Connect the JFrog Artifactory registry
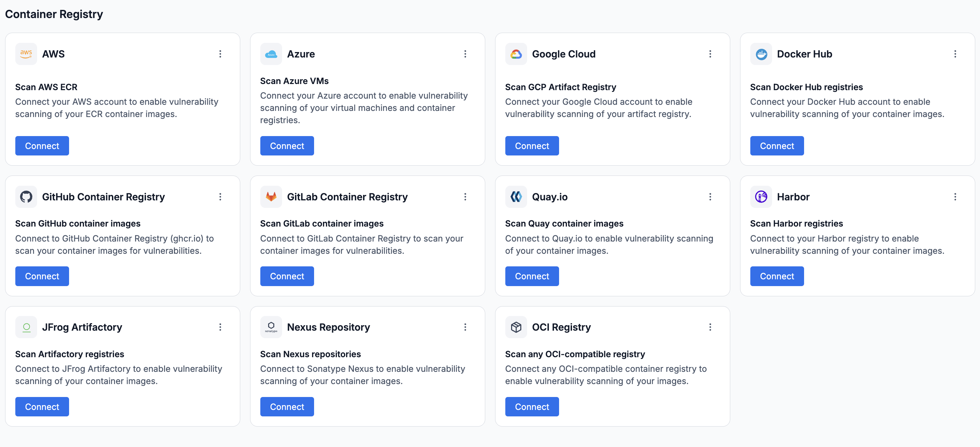The image size is (980, 447). 42,407
